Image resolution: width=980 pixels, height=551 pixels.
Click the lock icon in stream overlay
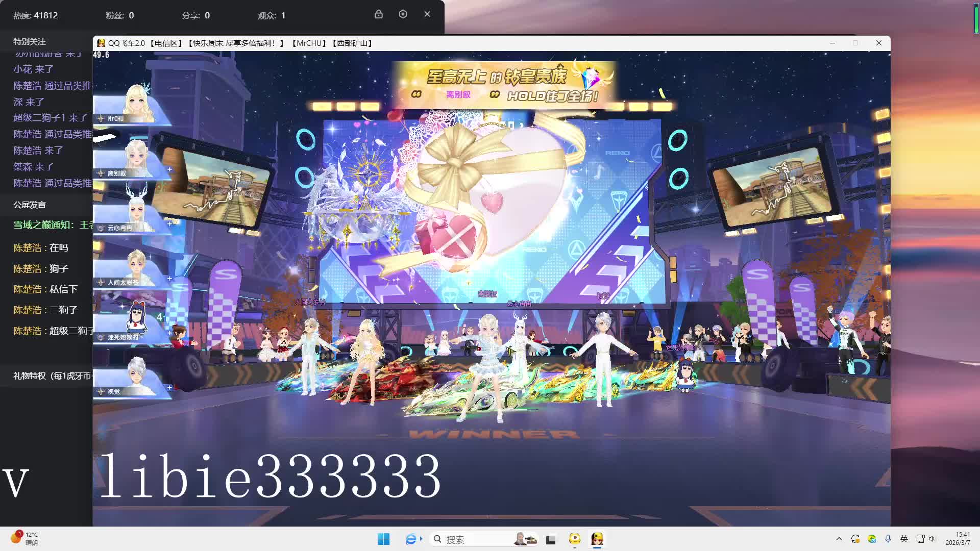(378, 14)
